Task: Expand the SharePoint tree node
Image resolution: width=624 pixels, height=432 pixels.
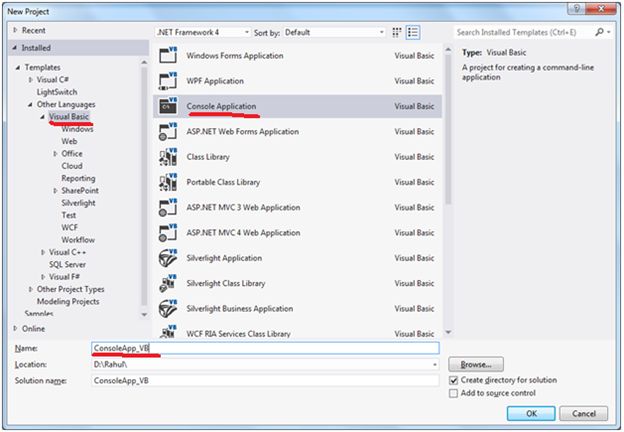Action: coord(55,191)
